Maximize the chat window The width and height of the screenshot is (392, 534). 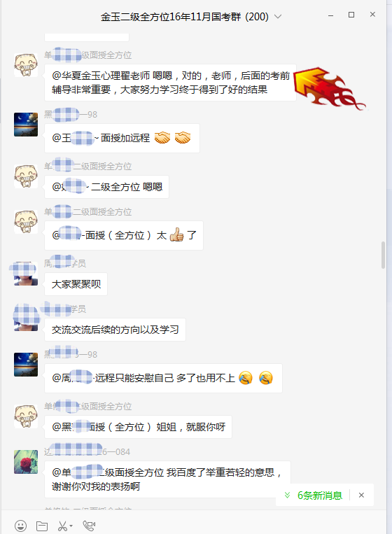[351, 15]
